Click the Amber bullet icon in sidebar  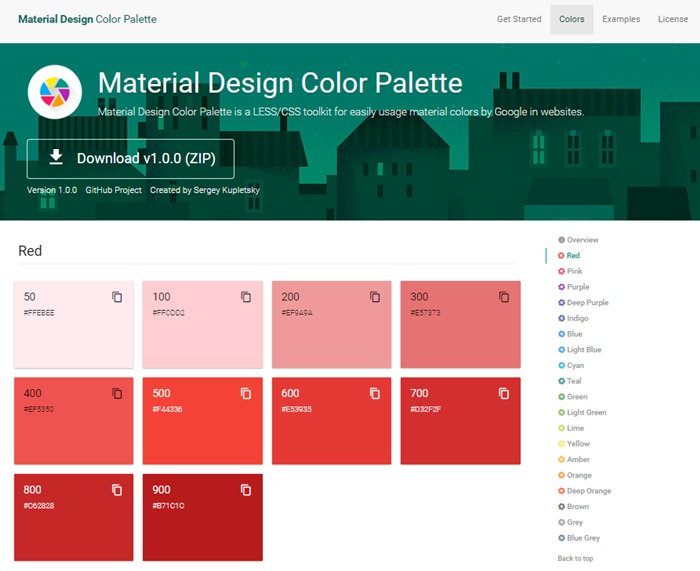(x=562, y=459)
